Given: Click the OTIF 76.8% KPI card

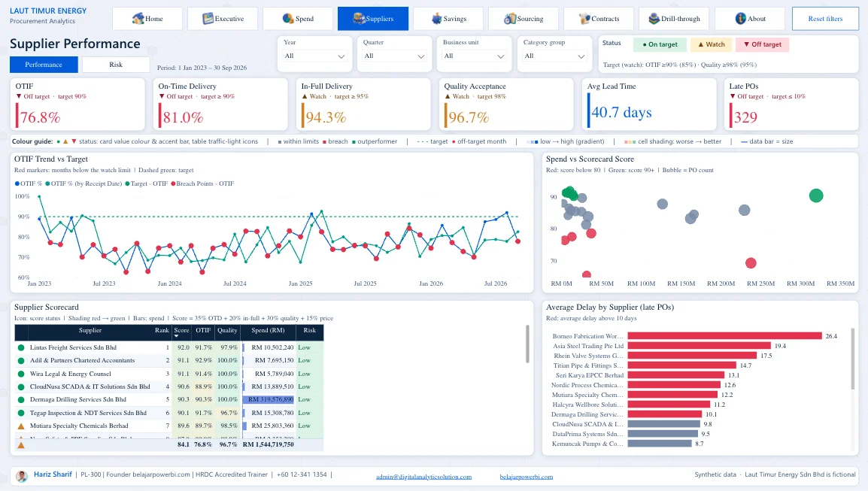Looking at the screenshot, I should [77, 104].
